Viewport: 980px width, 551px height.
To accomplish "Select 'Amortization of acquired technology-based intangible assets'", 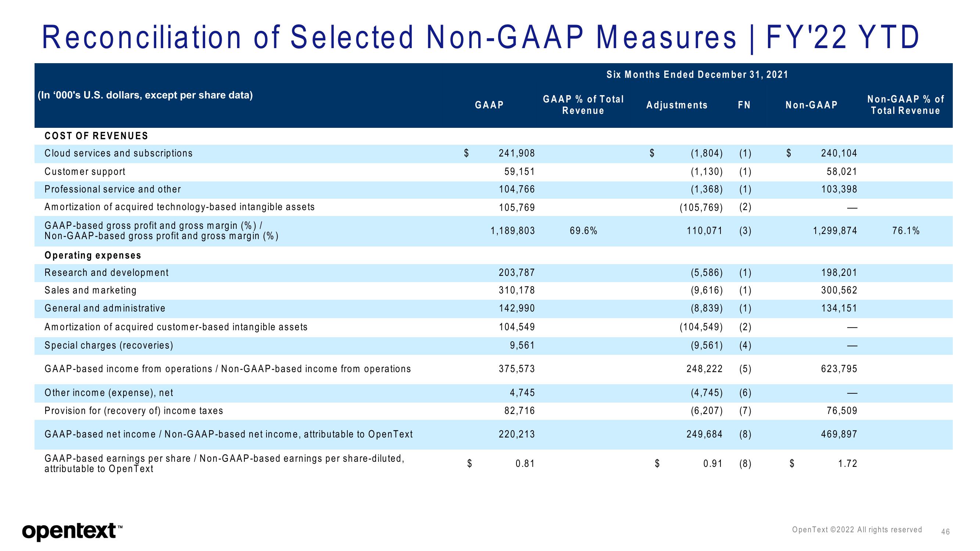I will point(179,207).
